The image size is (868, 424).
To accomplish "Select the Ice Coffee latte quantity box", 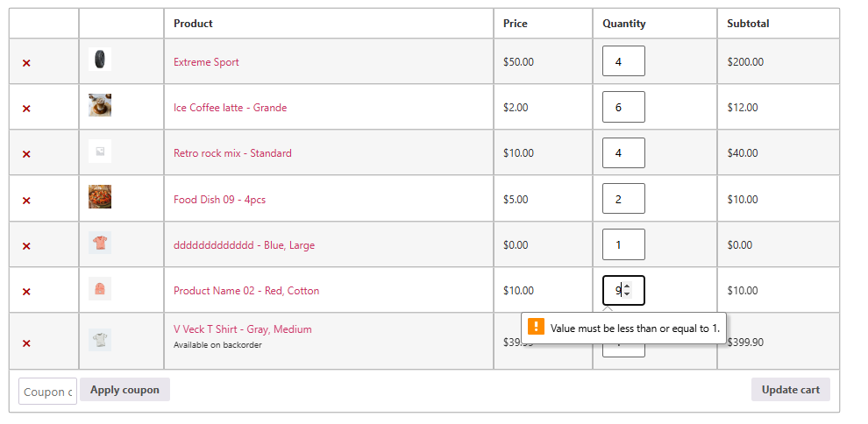I will (623, 107).
